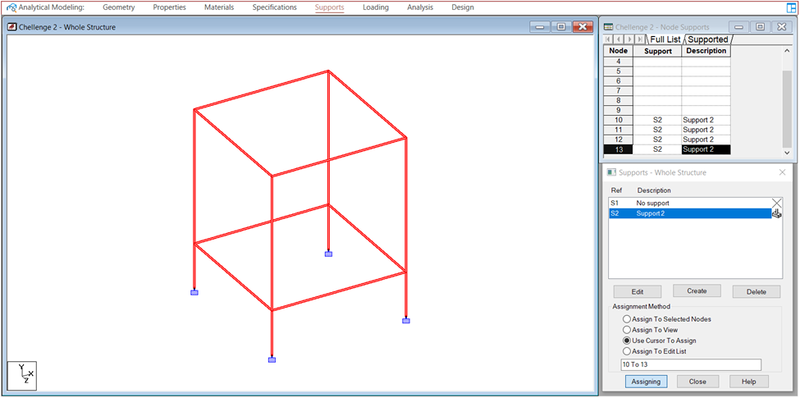Click the Assigning button
This screenshot has width=800, height=398.
click(646, 382)
